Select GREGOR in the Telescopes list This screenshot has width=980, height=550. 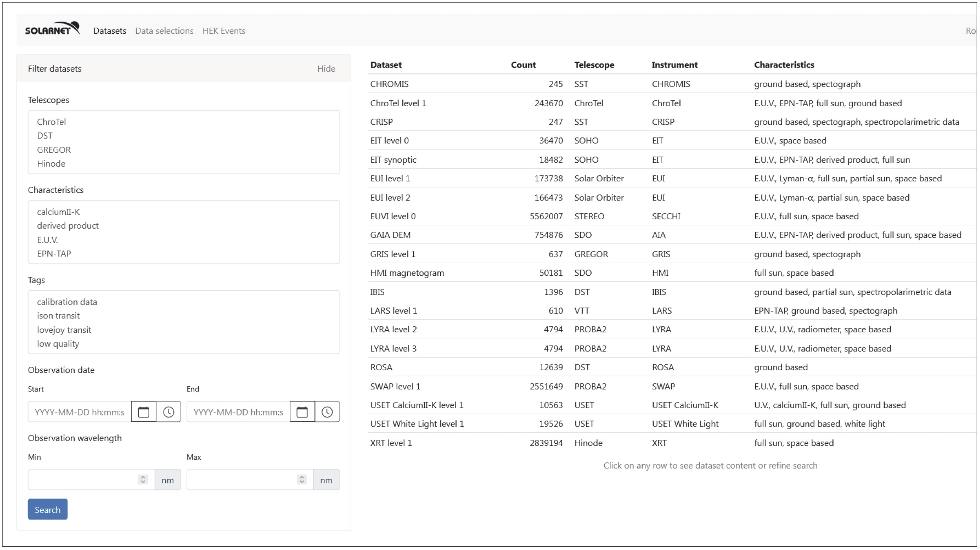pos(54,150)
